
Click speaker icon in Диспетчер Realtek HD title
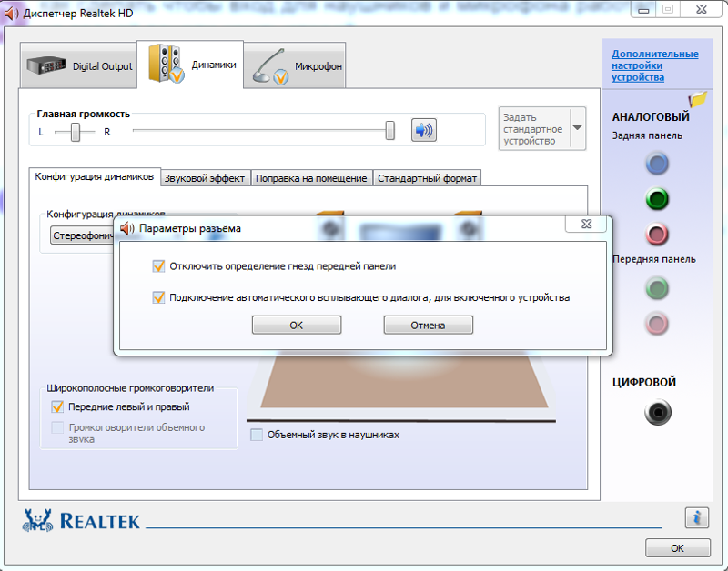click(x=11, y=14)
